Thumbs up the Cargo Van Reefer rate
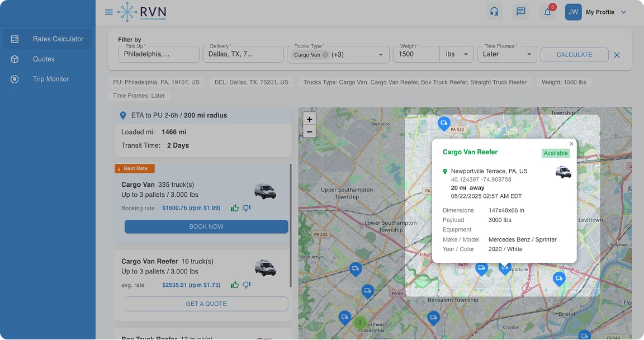 point(235,285)
